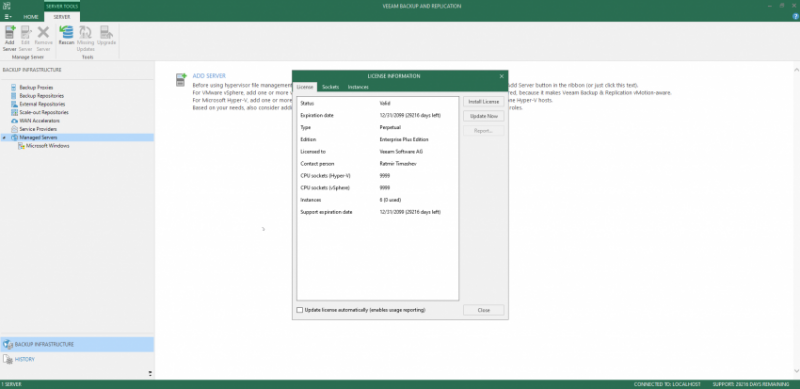Select External Repositories in the tree
The width and height of the screenshot is (800, 389).
tap(42, 104)
